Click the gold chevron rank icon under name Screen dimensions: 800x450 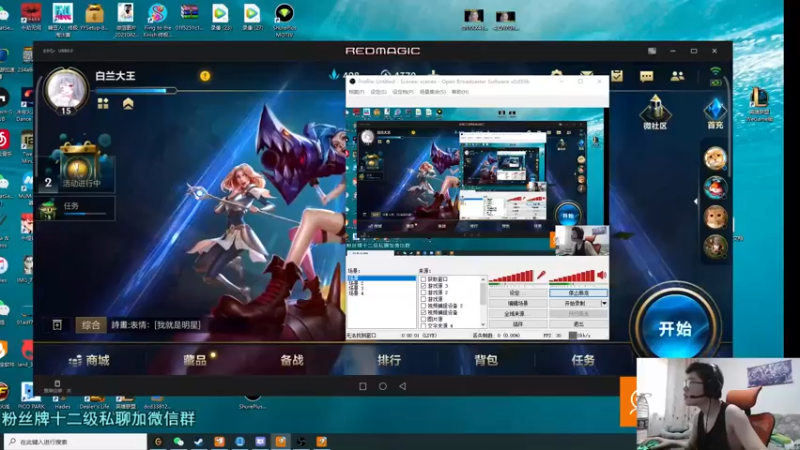pos(128,104)
